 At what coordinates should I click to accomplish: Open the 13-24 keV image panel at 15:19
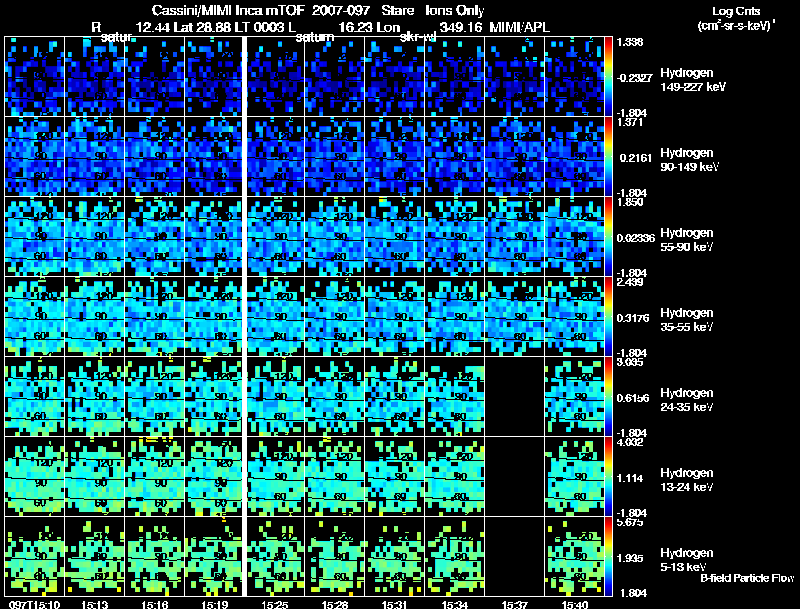(x=214, y=477)
